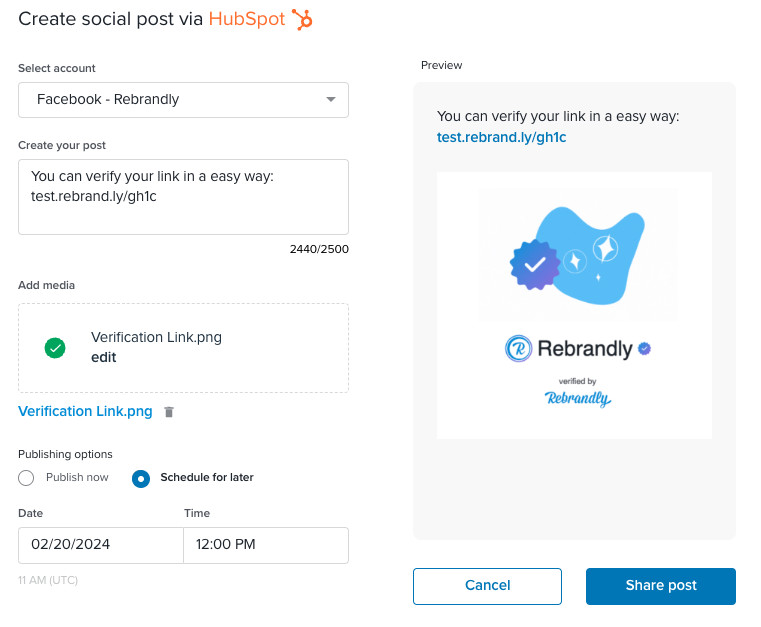Viewport: 761px width, 627px height.
Task: Open the Select account dropdown arrow
Action: [331, 99]
